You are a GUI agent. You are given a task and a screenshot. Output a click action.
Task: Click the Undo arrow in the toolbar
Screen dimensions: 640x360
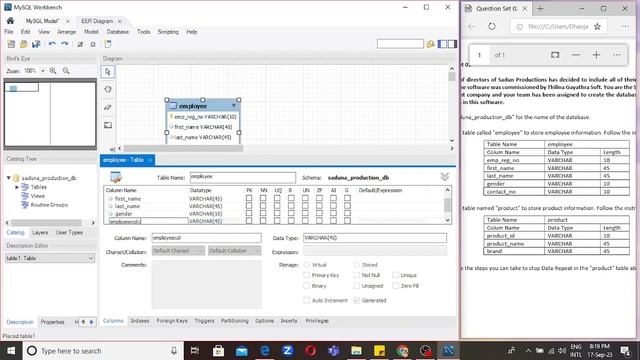tap(52, 44)
